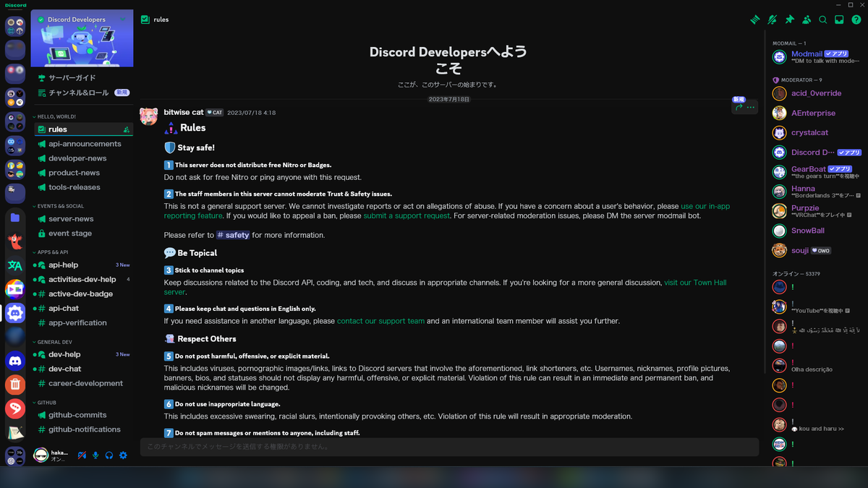Open the red speech bubble server icon
Viewport: 868px width, 488px height.
15,409
